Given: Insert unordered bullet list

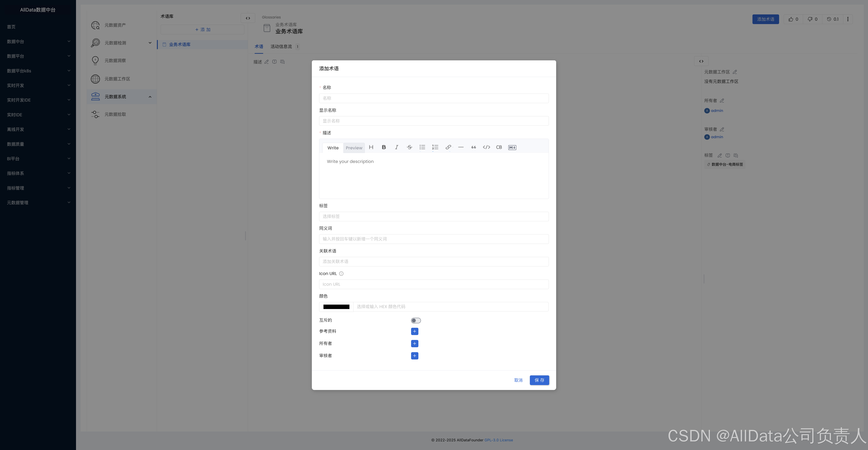Looking at the screenshot, I should point(422,147).
